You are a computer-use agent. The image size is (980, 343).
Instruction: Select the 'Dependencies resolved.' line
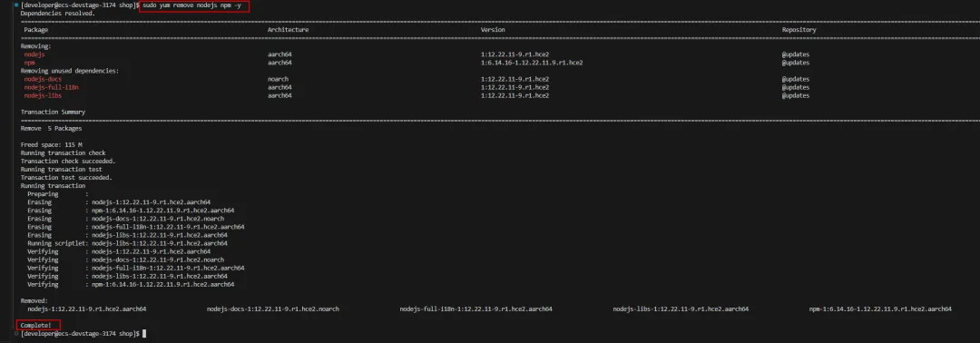58,13
